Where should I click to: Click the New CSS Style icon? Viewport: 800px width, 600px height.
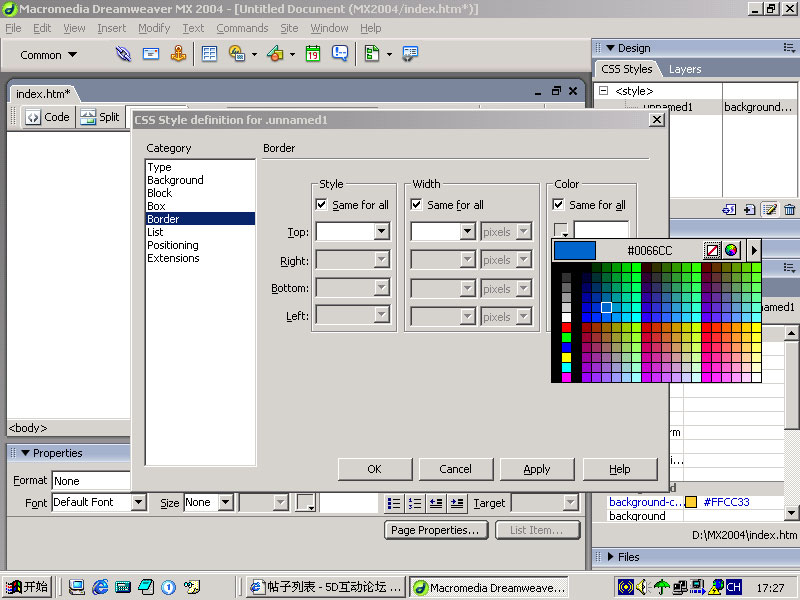(x=749, y=210)
